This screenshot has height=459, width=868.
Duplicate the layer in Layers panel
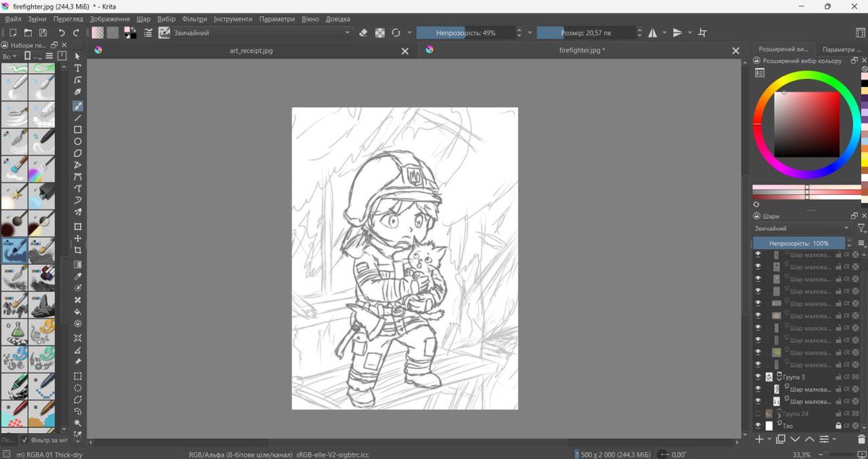[x=780, y=439]
